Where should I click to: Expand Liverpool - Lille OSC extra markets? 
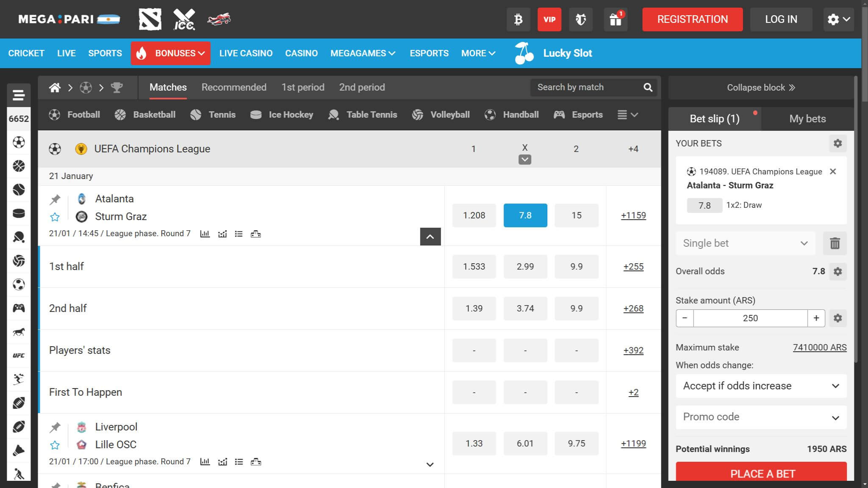(430, 465)
